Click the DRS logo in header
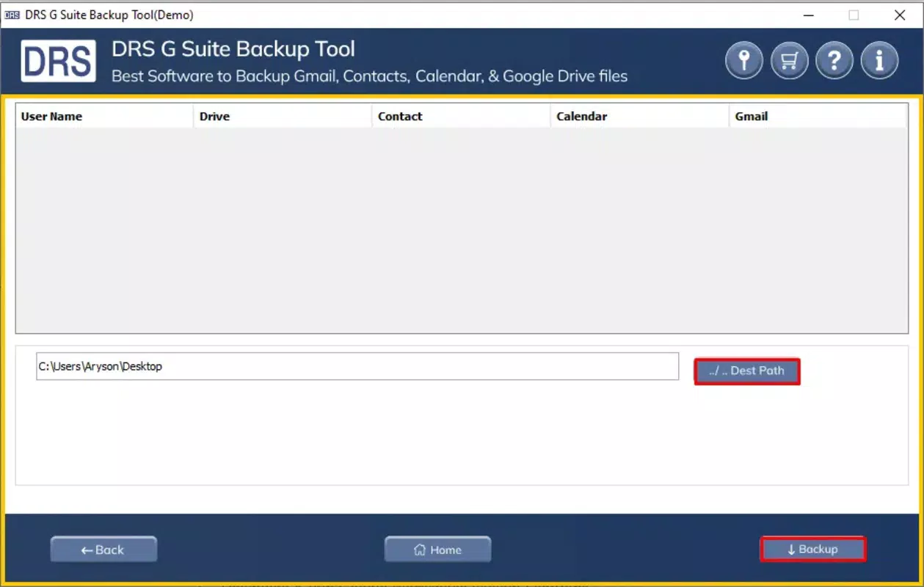Screen dimensions: 924x587 pyautogui.click(x=59, y=62)
